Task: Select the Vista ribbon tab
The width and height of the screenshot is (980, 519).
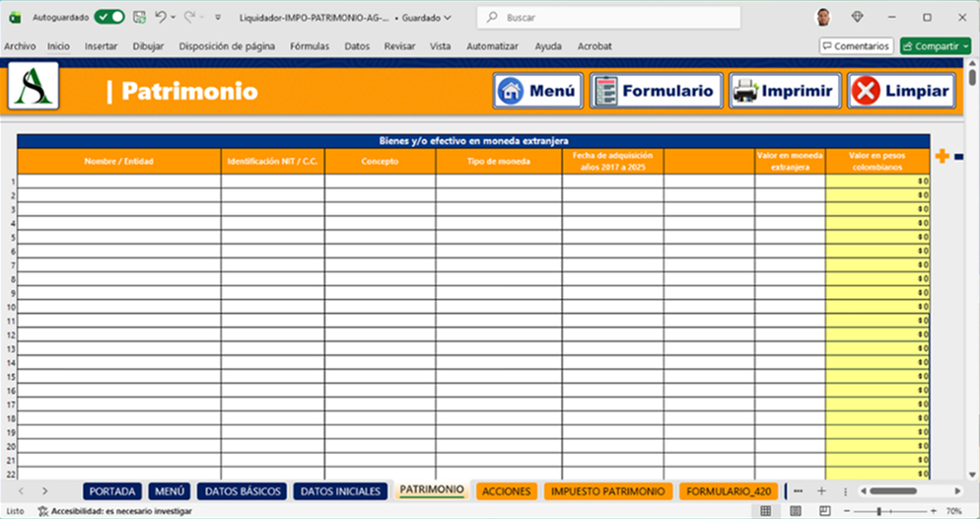Action: pos(440,46)
